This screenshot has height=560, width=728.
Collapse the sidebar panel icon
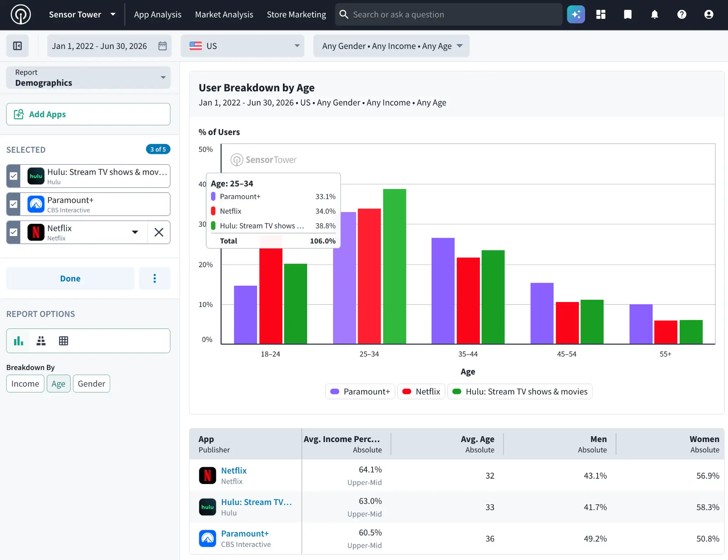(x=17, y=46)
